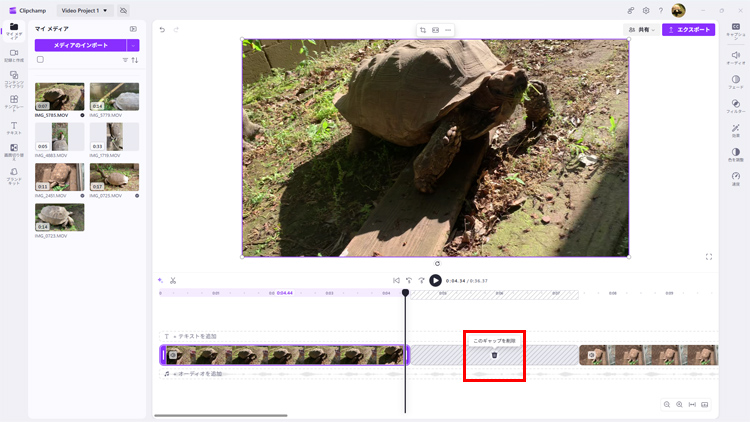Open the Filters panel on the right
The height and width of the screenshot is (422, 750).
736,106
